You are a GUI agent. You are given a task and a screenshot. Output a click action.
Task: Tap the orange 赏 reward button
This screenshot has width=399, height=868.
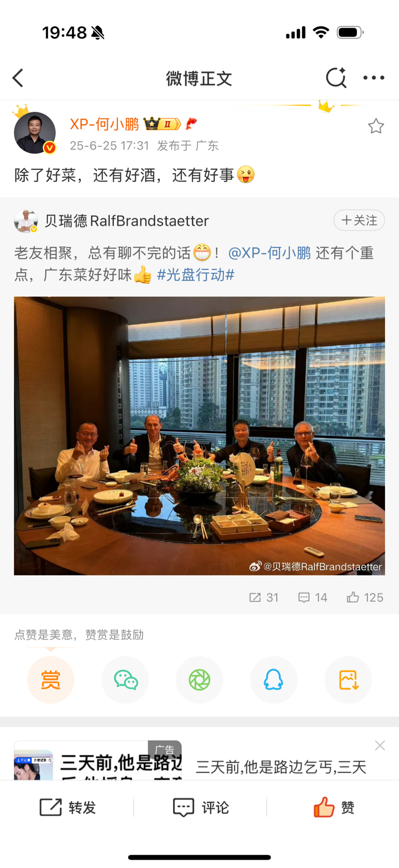[x=50, y=680]
